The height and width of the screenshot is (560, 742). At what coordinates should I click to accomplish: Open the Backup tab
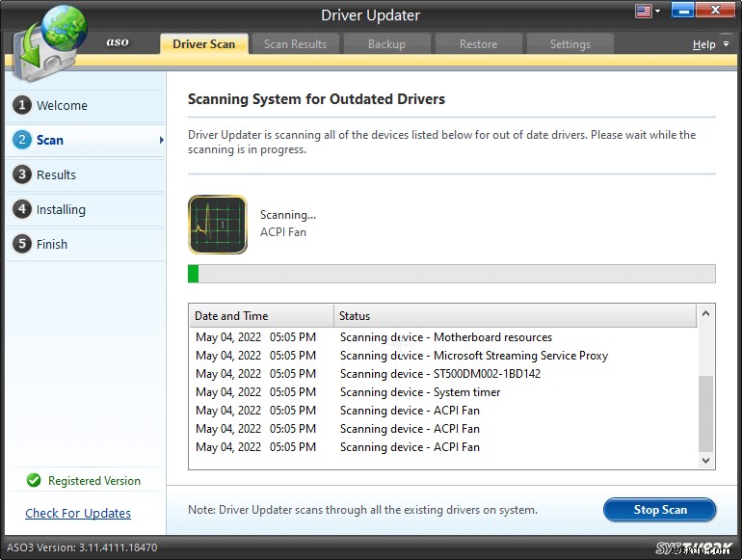point(386,44)
